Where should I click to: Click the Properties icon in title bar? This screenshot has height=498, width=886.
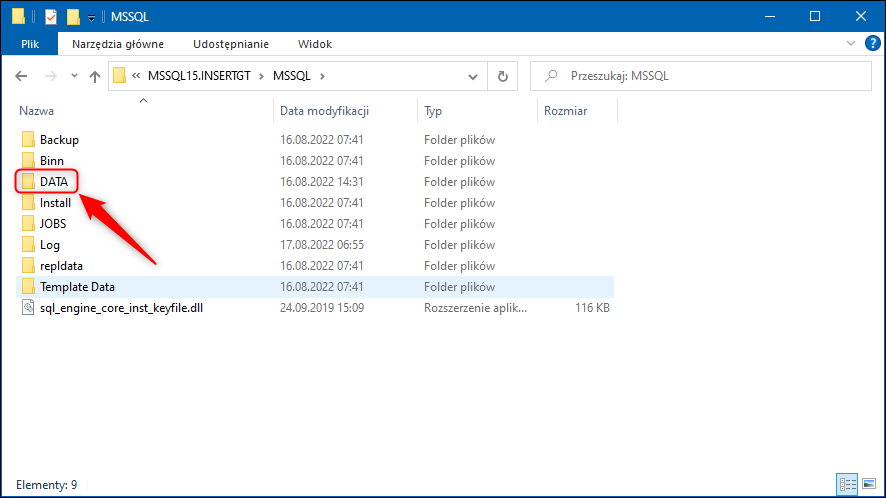50,16
